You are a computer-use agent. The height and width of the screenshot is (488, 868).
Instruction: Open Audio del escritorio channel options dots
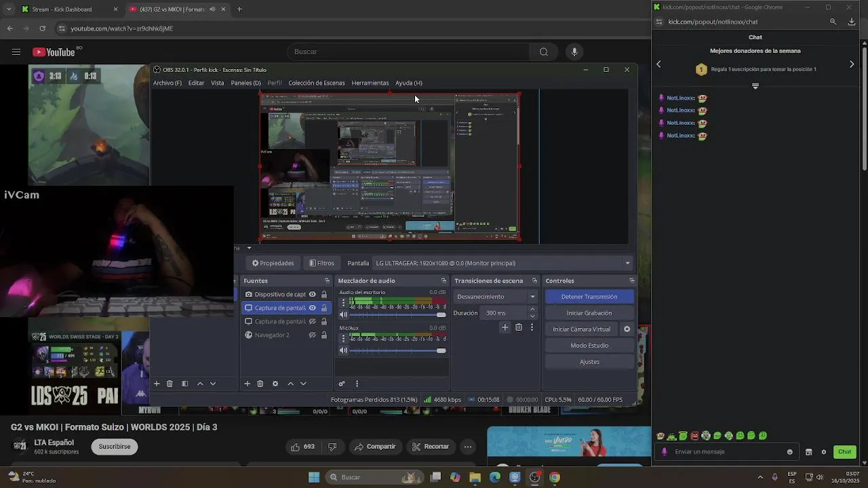coord(343,303)
